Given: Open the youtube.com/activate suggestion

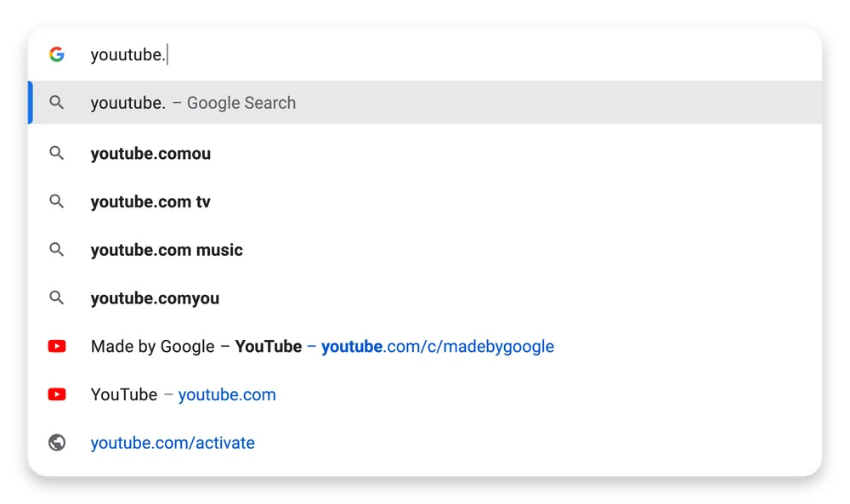Looking at the screenshot, I should tap(173, 442).
